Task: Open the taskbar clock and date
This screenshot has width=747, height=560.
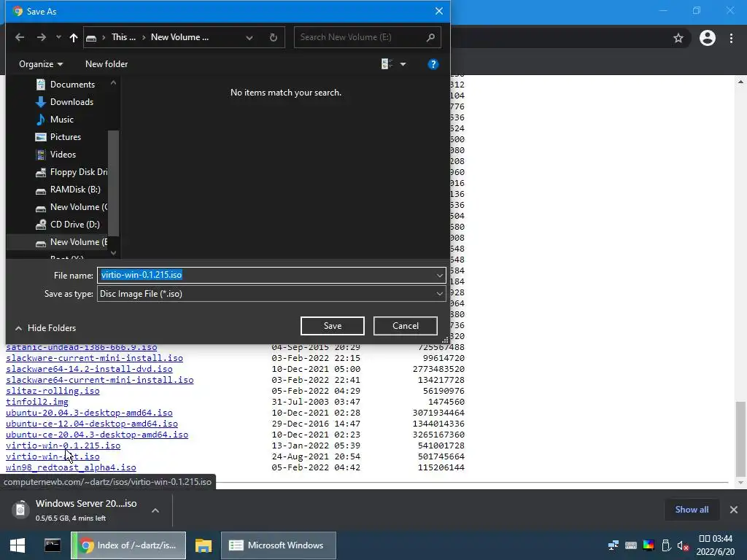Action: point(716,545)
